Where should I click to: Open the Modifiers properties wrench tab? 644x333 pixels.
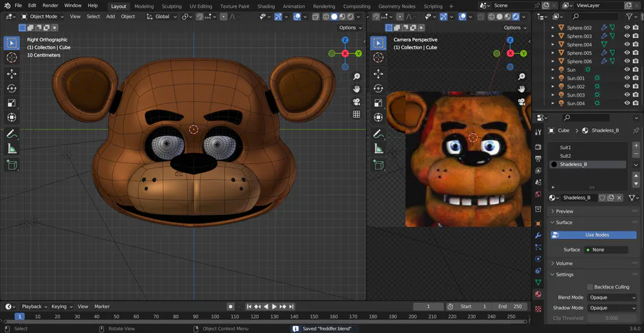538,236
